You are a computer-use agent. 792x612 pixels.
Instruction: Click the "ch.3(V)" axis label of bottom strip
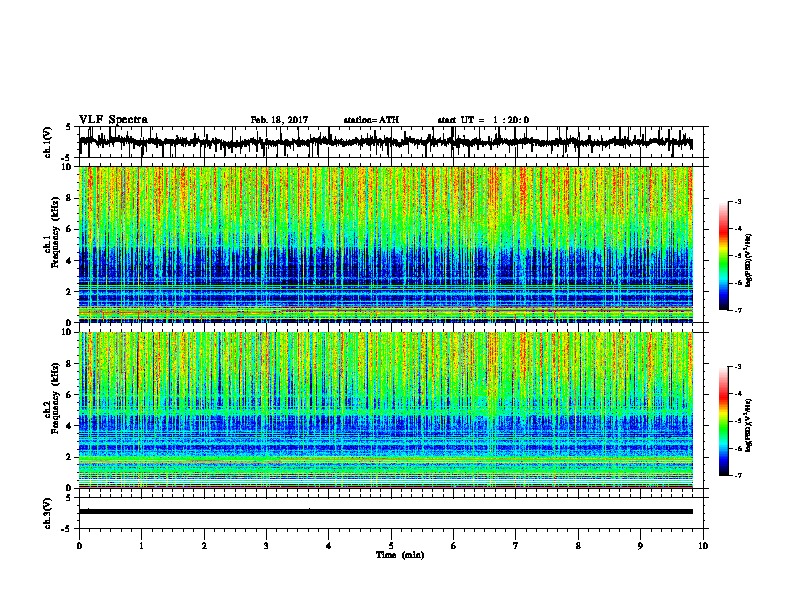tap(48, 513)
